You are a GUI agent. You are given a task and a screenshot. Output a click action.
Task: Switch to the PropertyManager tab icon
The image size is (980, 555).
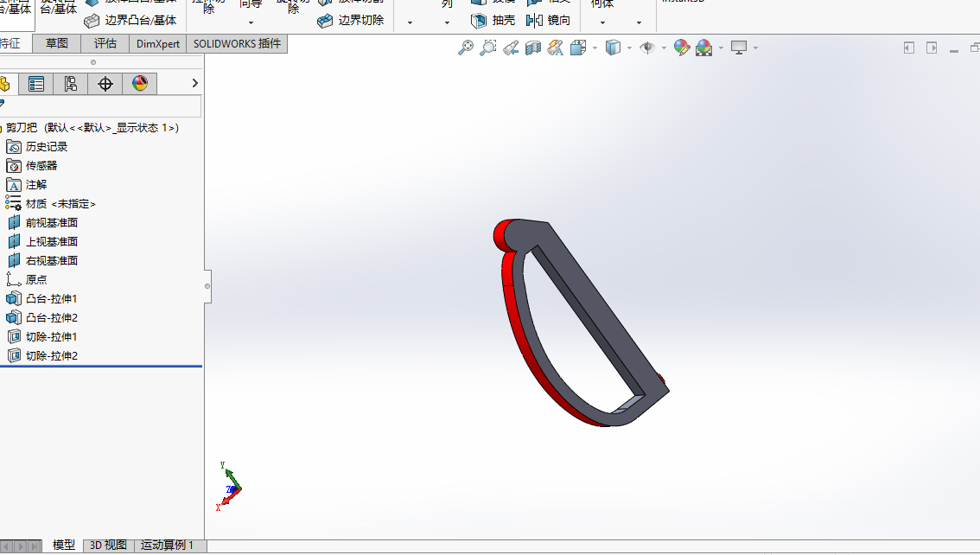click(36, 84)
